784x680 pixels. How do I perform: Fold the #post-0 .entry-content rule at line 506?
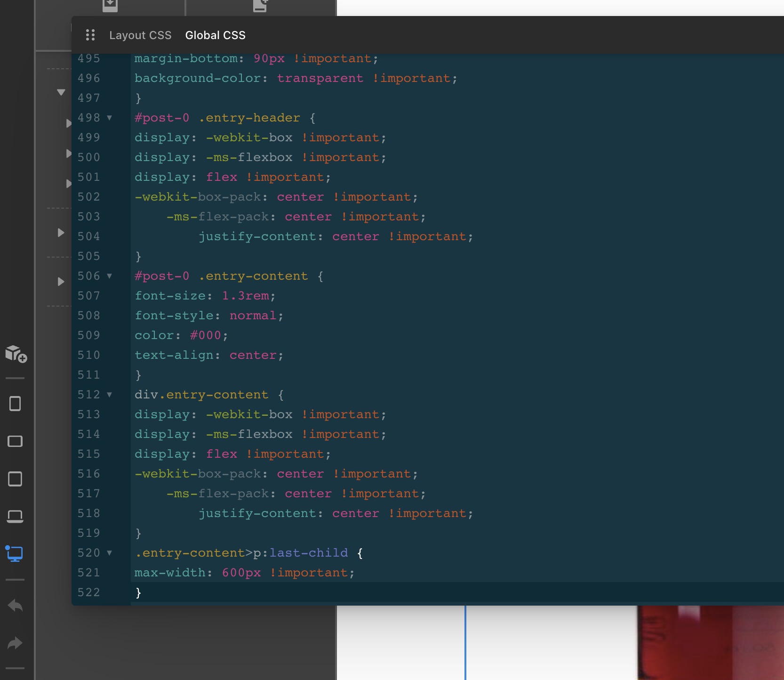[x=110, y=276]
